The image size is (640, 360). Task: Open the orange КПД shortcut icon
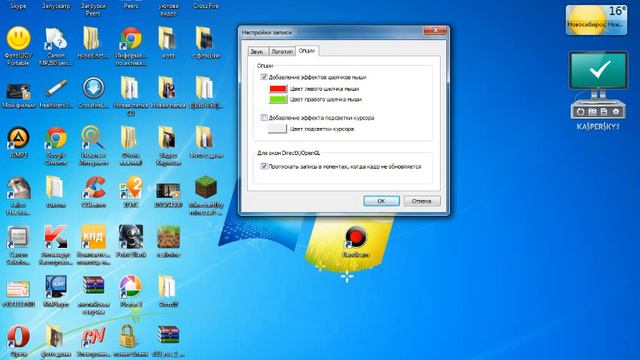click(x=93, y=237)
